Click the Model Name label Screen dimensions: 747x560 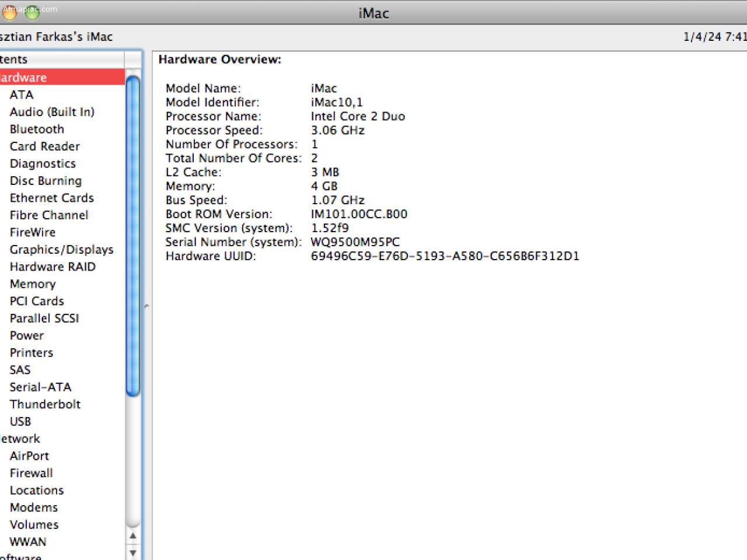click(x=203, y=89)
